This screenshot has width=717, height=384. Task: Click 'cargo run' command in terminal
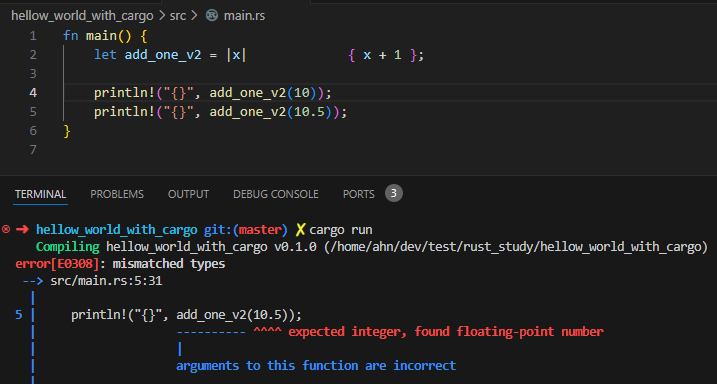(x=341, y=229)
